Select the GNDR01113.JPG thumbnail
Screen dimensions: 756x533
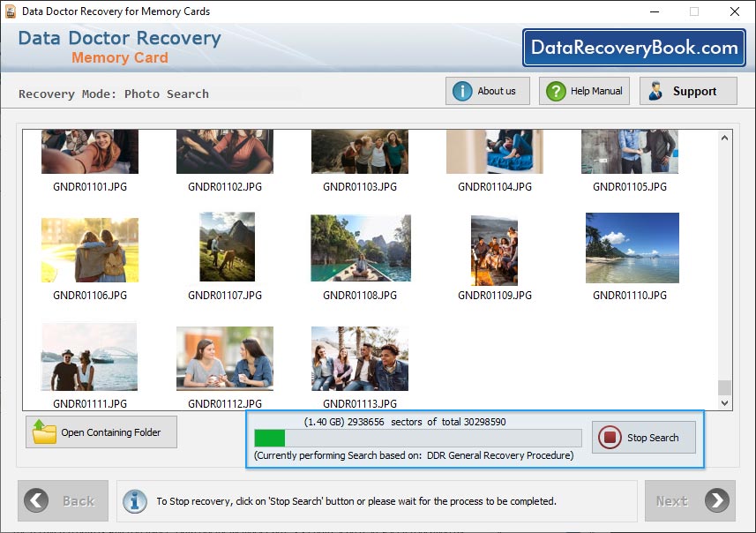[x=359, y=358]
